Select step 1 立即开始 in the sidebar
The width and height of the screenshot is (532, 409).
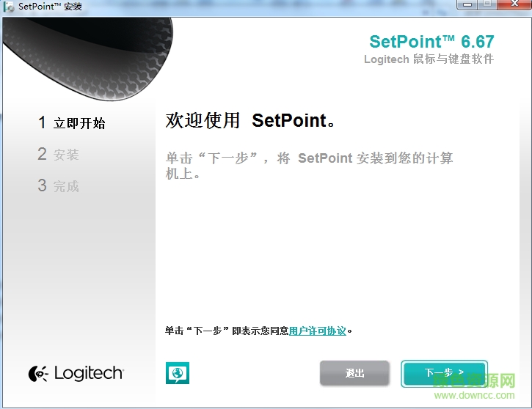pos(72,123)
